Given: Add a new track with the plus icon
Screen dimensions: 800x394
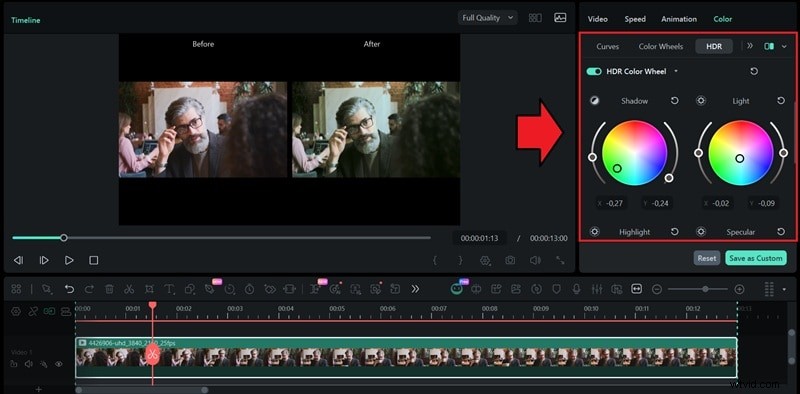Looking at the screenshot, I should [x=38, y=389].
